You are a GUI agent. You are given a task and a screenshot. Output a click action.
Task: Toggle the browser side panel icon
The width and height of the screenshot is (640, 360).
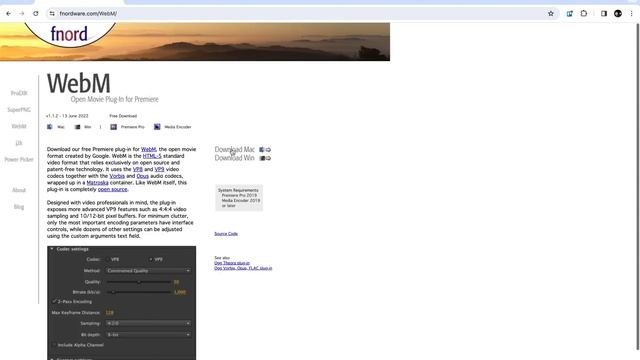[604, 13]
